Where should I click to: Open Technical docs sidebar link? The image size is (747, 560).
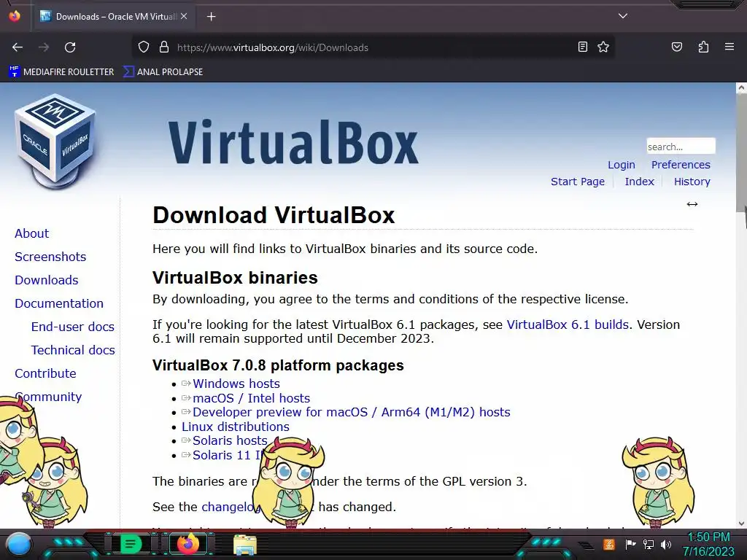click(x=73, y=350)
